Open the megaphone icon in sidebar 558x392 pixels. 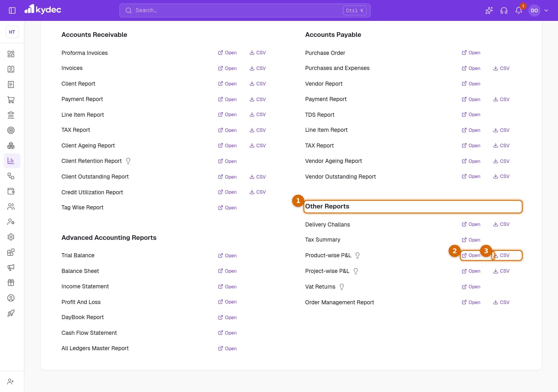(11, 267)
